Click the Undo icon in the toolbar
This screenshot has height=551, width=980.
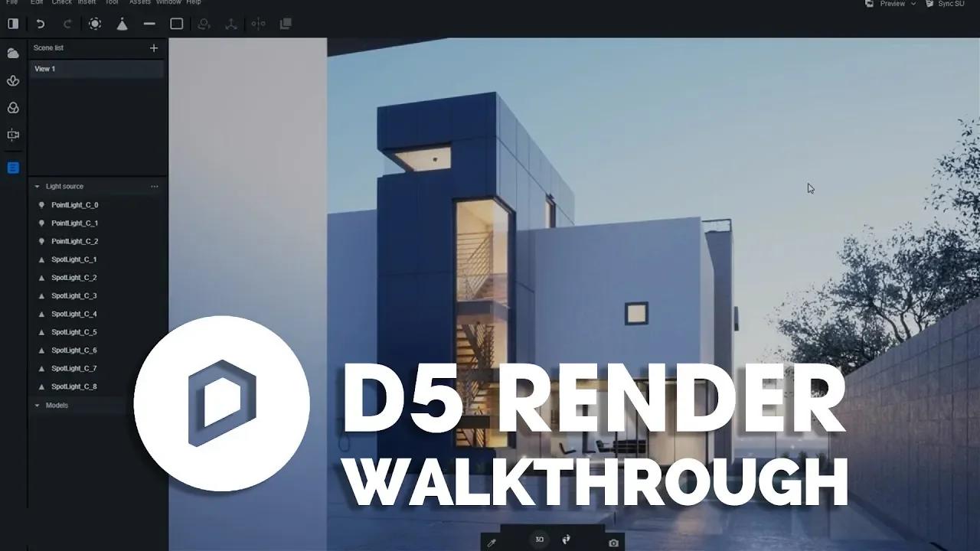[40, 24]
